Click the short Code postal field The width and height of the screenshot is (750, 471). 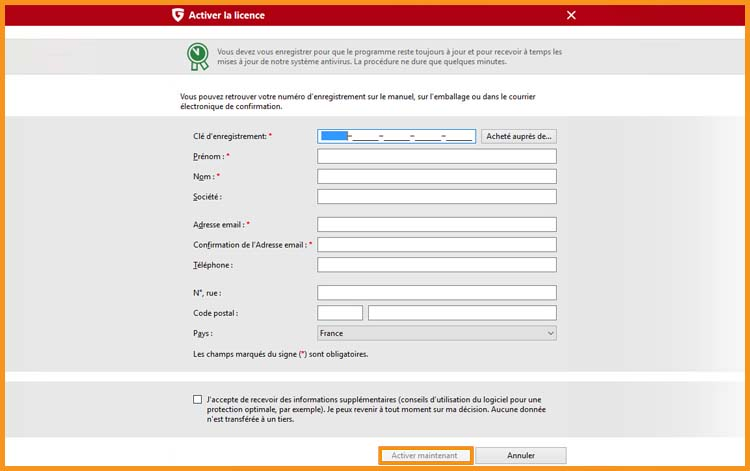(x=340, y=313)
